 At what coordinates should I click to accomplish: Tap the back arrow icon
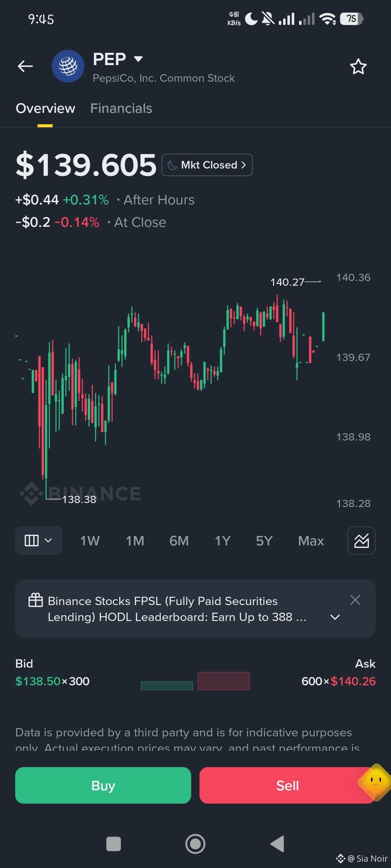[x=25, y=66]
